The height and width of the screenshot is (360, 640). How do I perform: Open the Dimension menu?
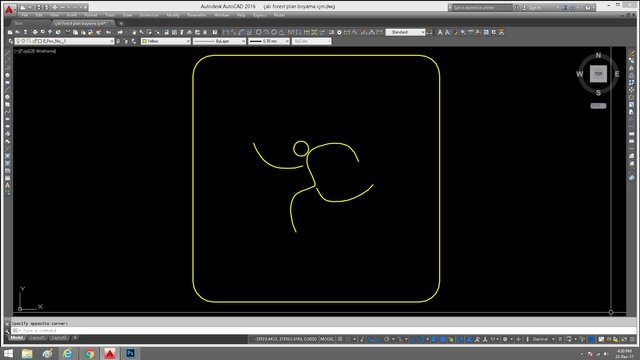[149, 15]
